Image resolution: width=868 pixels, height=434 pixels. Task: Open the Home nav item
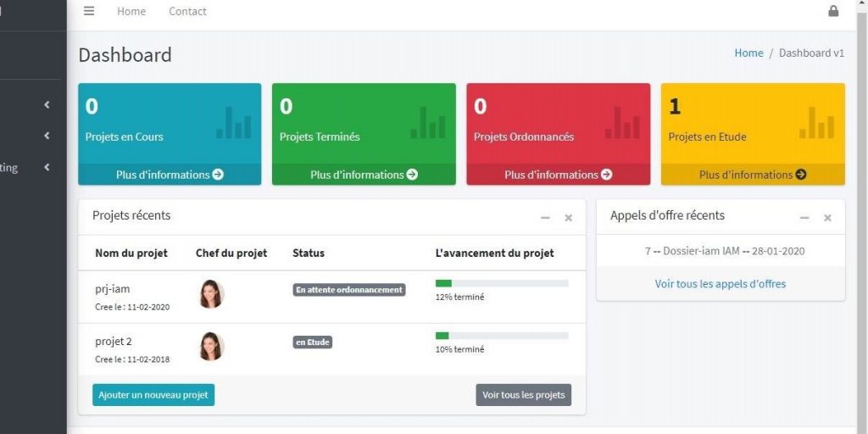(x=131, y=11)
